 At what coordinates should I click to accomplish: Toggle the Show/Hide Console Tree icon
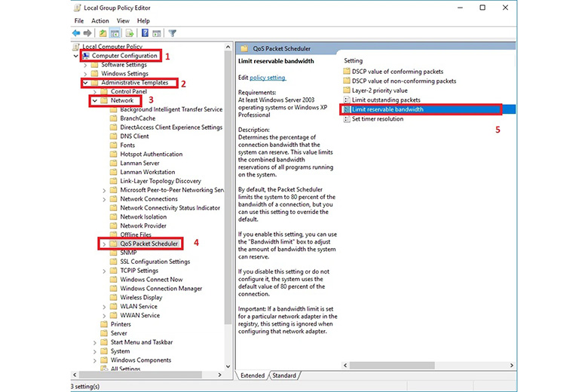coord(115,33)
